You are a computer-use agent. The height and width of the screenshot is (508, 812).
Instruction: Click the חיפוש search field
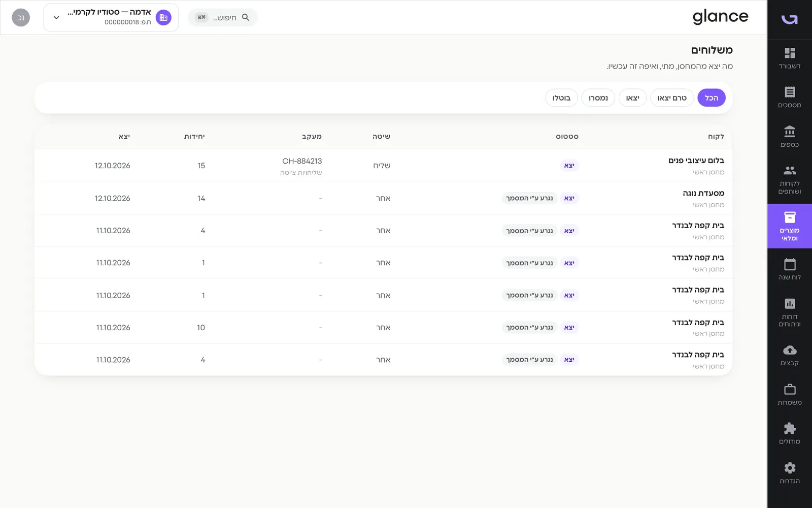tap(223, 17)
